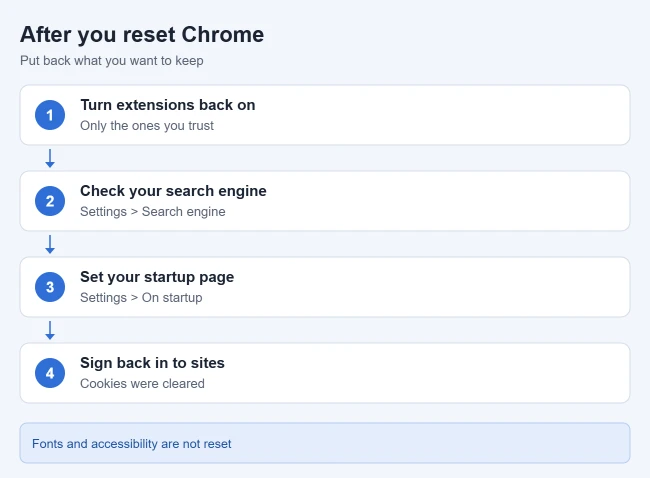Click 'Only the ones you trust' text
This screenshot has width=650, height=478.
[x=147, y=126]
